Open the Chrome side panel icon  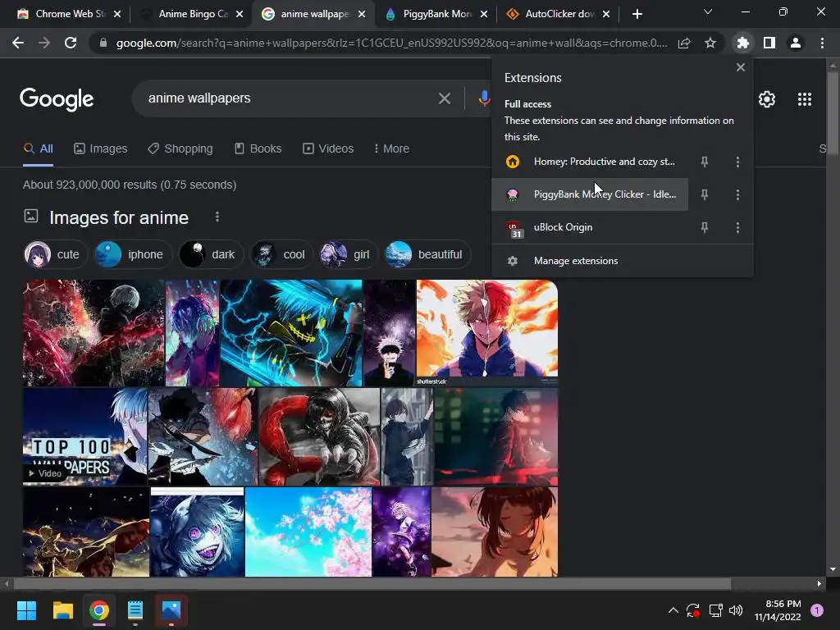[769, 43]
